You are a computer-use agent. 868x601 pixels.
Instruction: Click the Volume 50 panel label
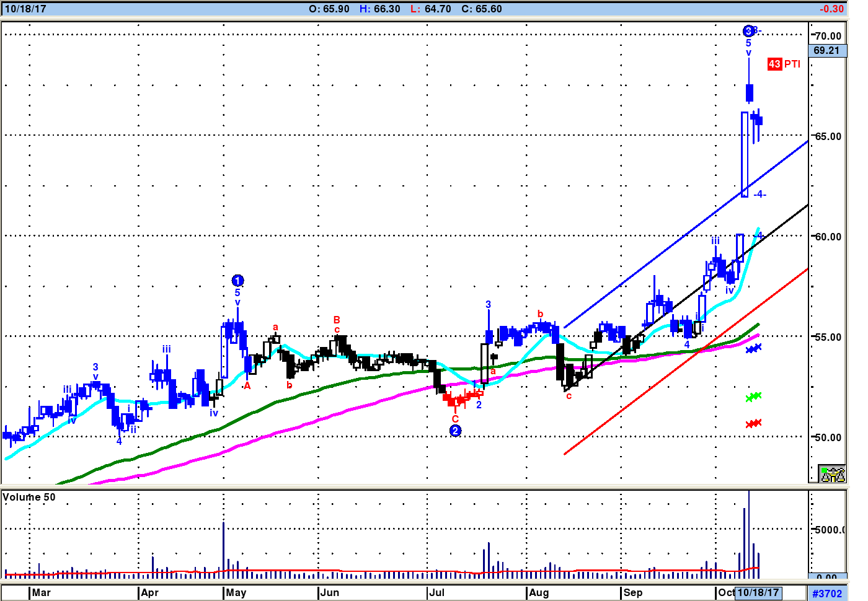pyautogui.click(x=29, y=497)
